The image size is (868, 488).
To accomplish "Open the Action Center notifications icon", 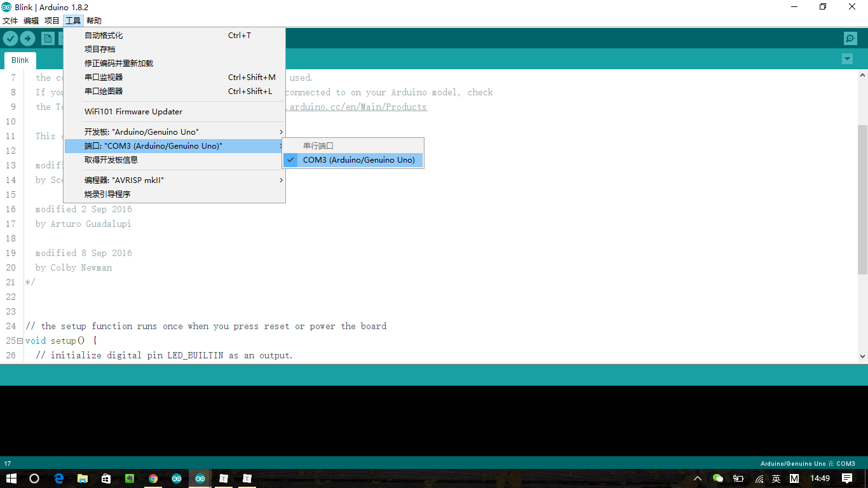I will pyautogui.click(x=847, y=478).
